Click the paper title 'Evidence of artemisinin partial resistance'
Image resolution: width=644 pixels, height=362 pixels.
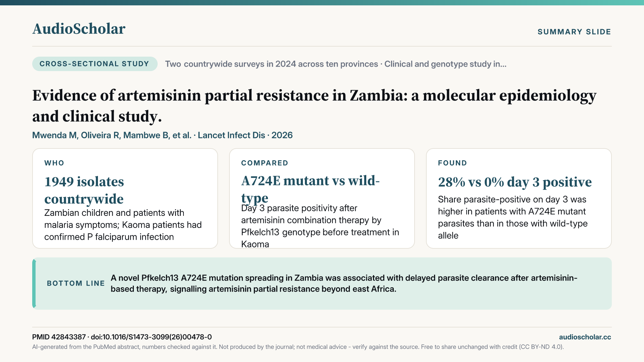314,106
